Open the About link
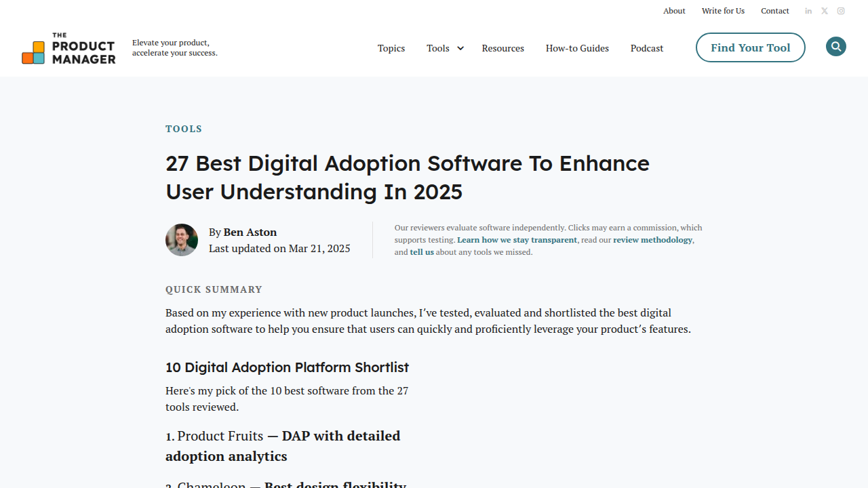 (x=674, y=11)
